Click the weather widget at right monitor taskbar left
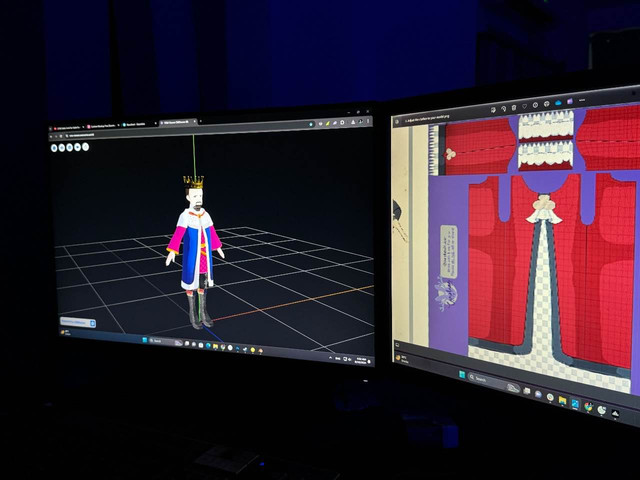Viewport: 640px width, 480px height. pyautogui.click(x=404, y=359)
